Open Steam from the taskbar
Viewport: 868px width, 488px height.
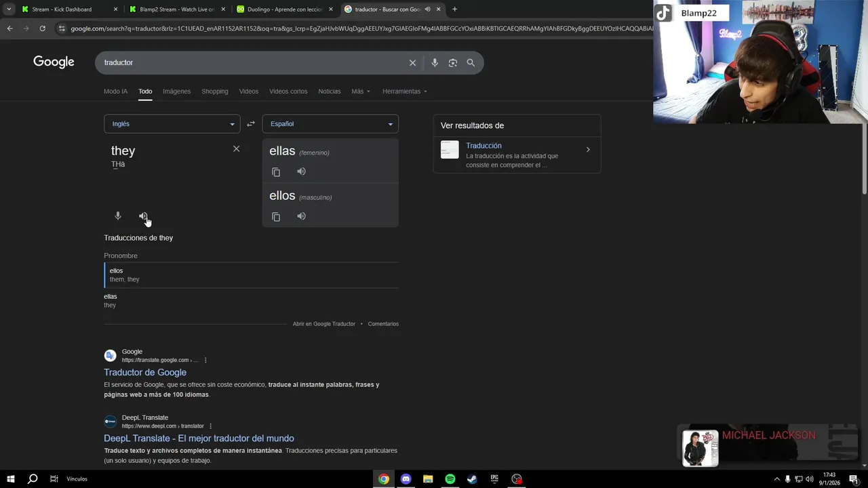point(472,479)
